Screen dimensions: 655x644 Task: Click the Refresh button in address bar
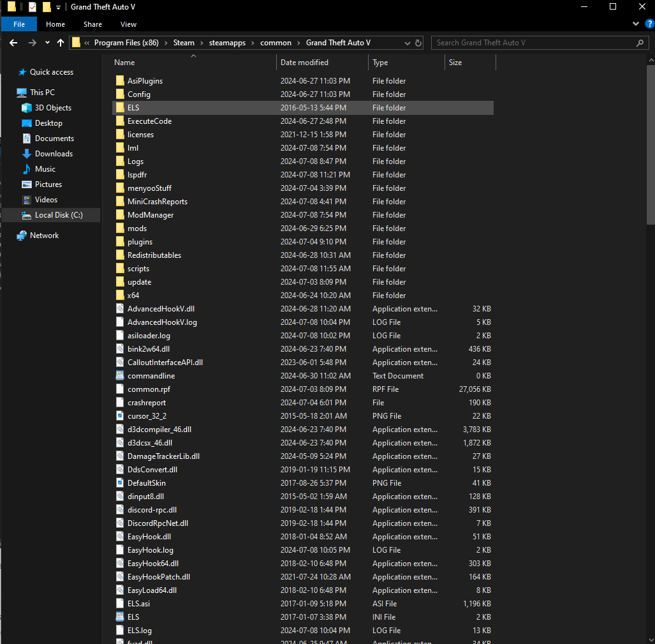tap(418, 43)
